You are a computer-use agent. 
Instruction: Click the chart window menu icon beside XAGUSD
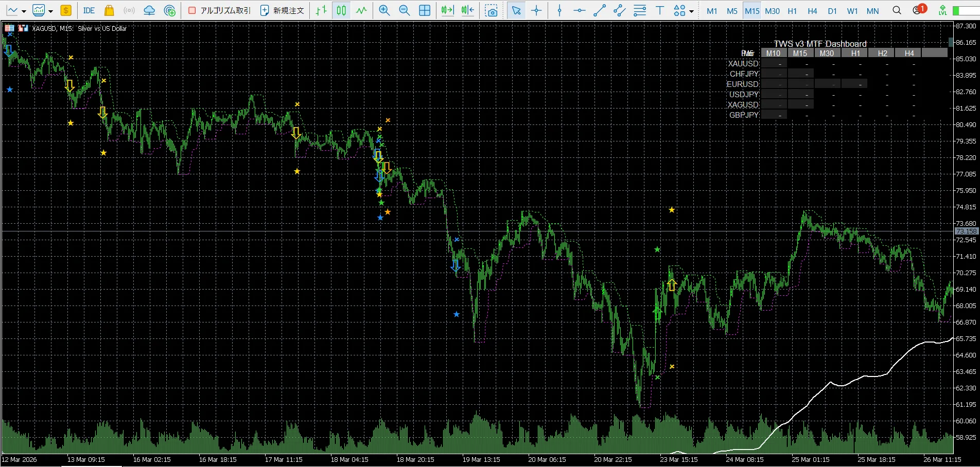pyautogui.click(x=9, y=28)
